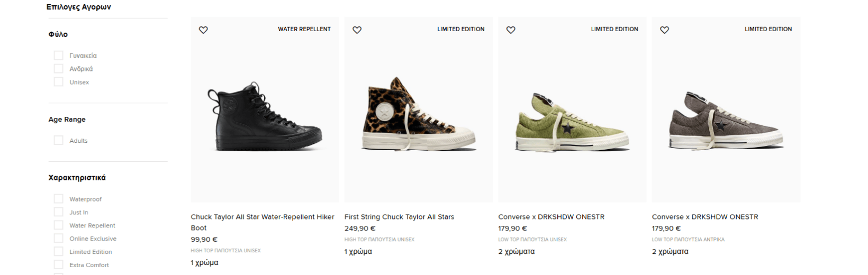868x275 pixels.
Task: Check the Γυναικεία gender filter
Action: (59, 56)
